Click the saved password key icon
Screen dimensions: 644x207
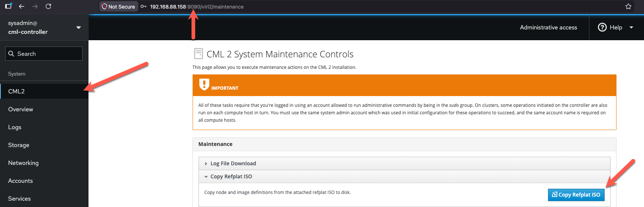tap(144, 7)
